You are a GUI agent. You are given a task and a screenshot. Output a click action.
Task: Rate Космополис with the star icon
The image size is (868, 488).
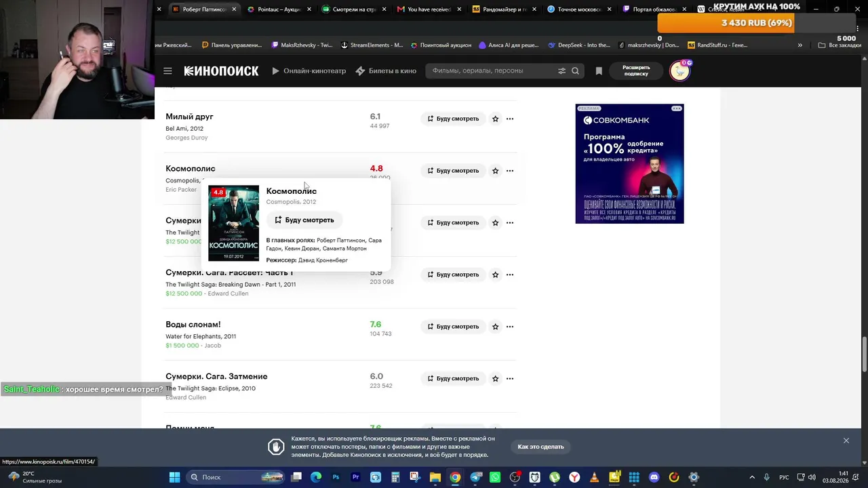click(496, 171)
